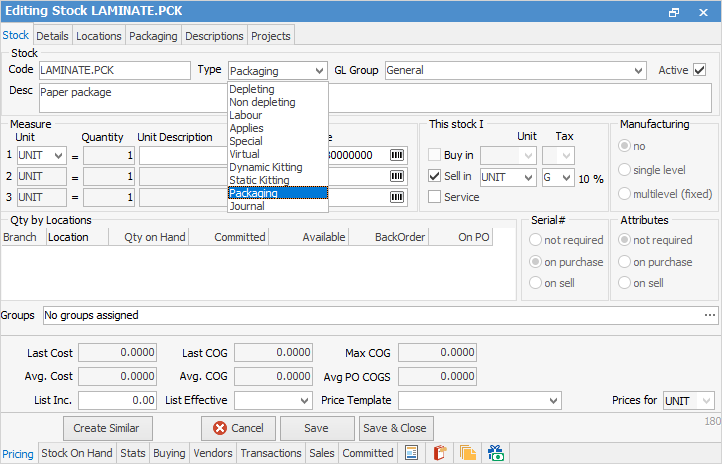Enable the Buy in checkbox

[x=434, y=155]
